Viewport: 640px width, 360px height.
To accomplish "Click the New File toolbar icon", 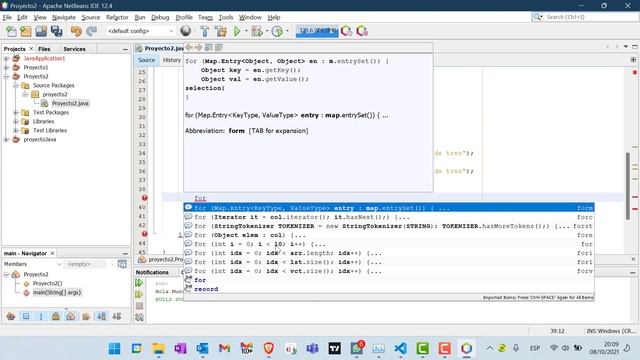I will 11,31.
